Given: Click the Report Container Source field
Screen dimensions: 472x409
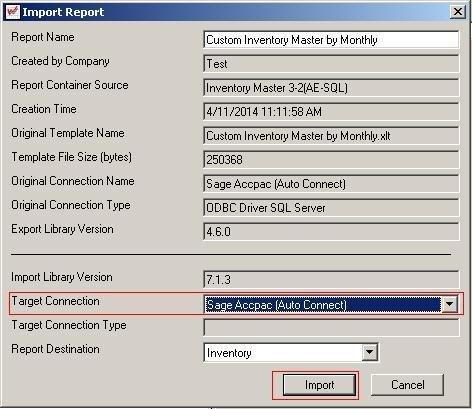Looking at the screenshot, I should tap(331, 88).
